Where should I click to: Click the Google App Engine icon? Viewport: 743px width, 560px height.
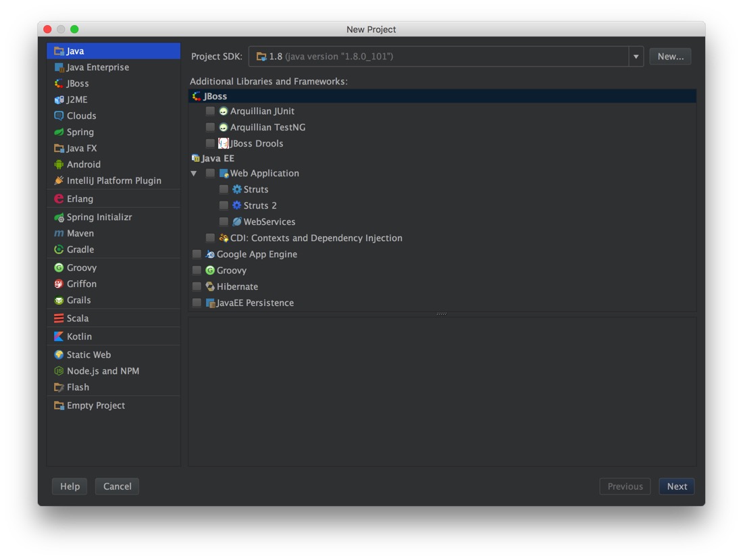pos(210,254)
